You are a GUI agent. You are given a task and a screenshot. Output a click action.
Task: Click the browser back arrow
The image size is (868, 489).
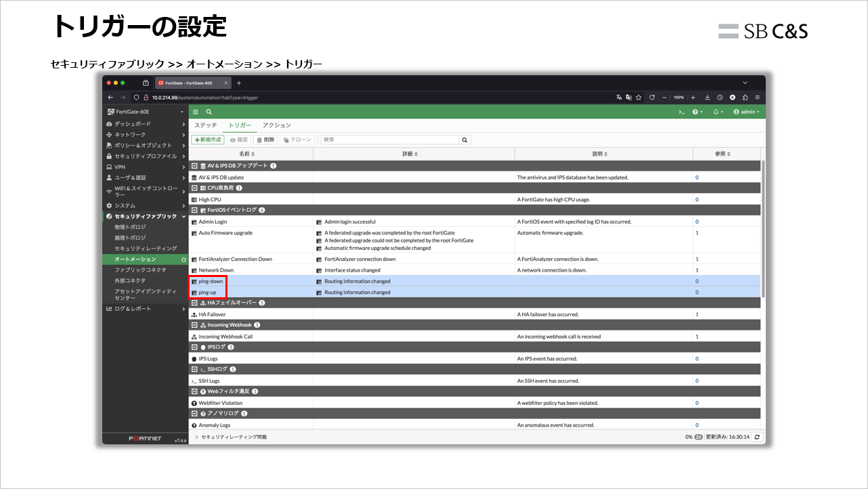click(x=110, y=98)
